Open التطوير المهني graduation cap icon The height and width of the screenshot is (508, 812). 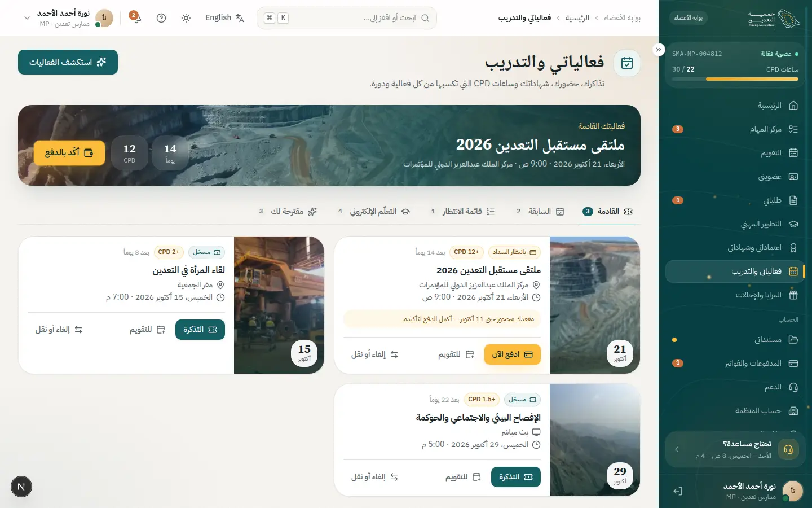(793, 224)
